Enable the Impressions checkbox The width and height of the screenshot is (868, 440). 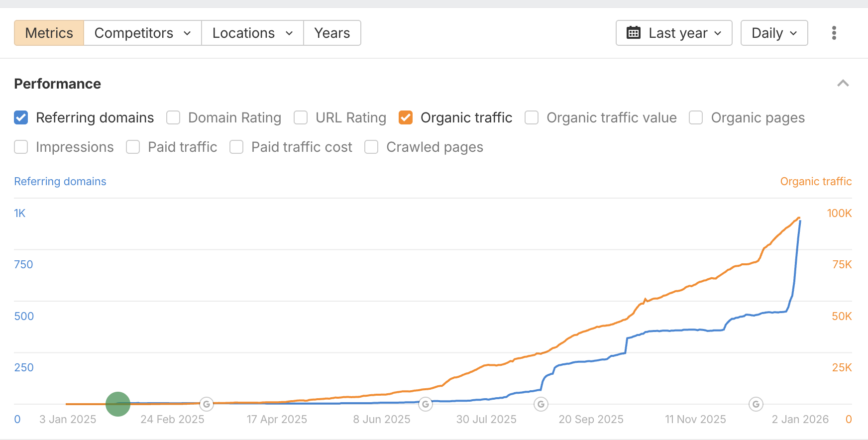tap(20, 147)
